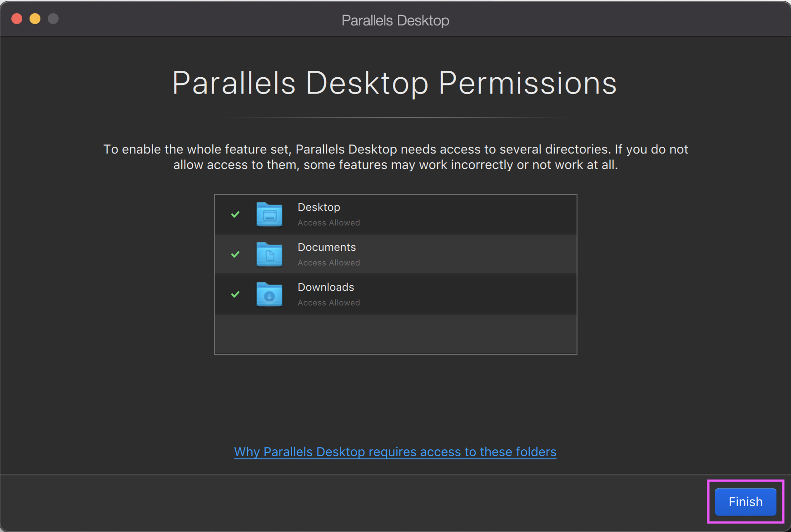Toggle the green checkmark beside Documents
The height and width of the screenshot is (532, 791).
(x=235, y=254)
